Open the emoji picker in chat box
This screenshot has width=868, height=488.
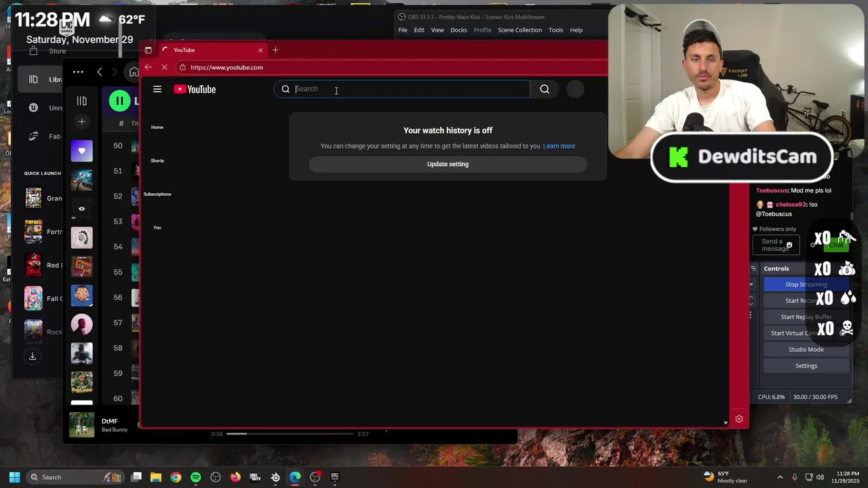pyautogui.click(x=789, y=245)
